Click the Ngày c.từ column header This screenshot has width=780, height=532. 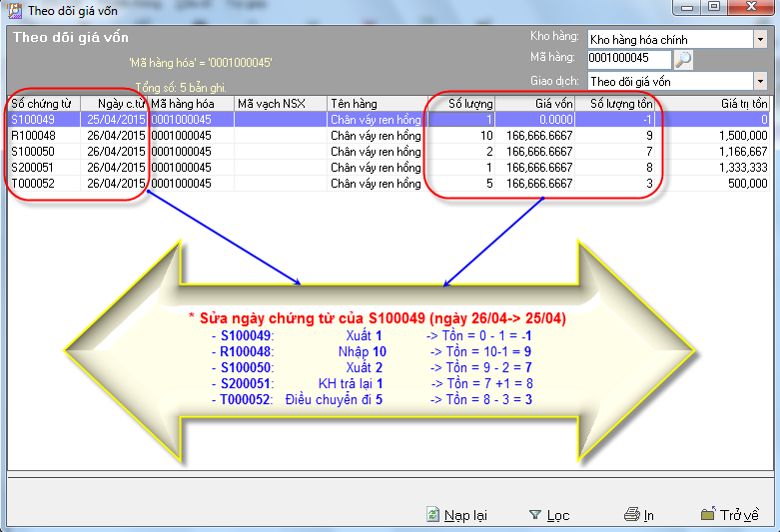click(x=114, y=103)
